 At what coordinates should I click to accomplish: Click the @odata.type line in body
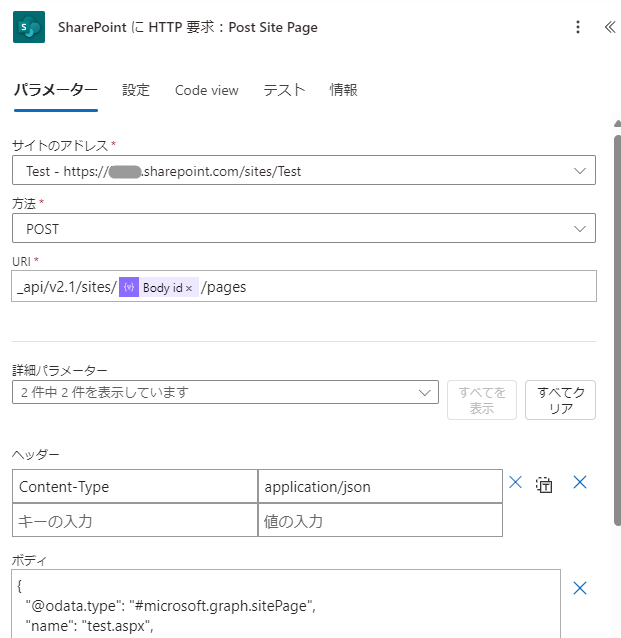171,606
